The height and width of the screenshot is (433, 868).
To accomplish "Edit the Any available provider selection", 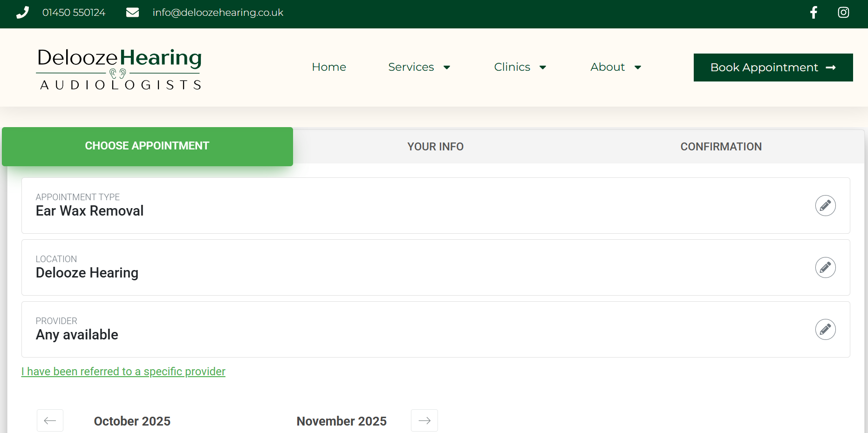I will 825,329.
